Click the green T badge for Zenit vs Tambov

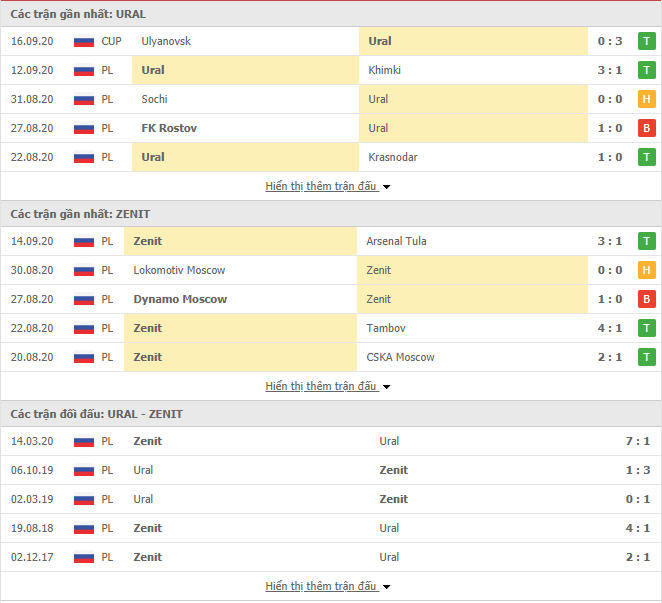[x=646, y=328]
